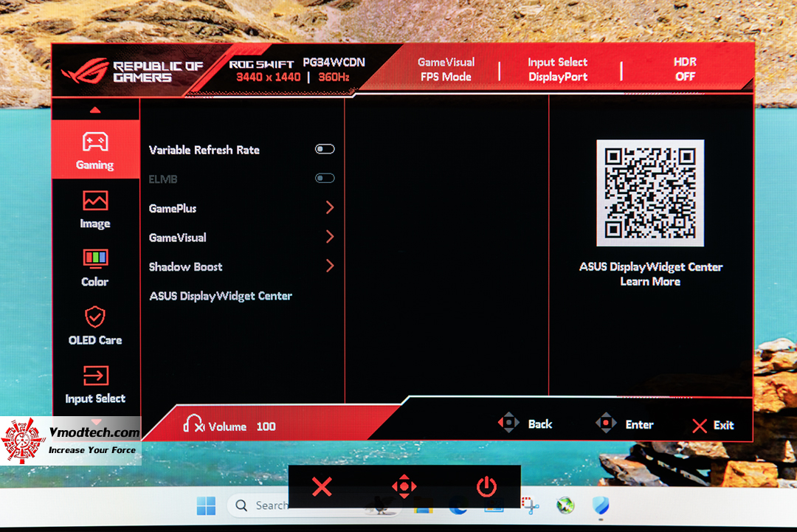Click the Back joystick icon
The width and height of the screenshot is (797, 532).
click(x=508, y=422)
